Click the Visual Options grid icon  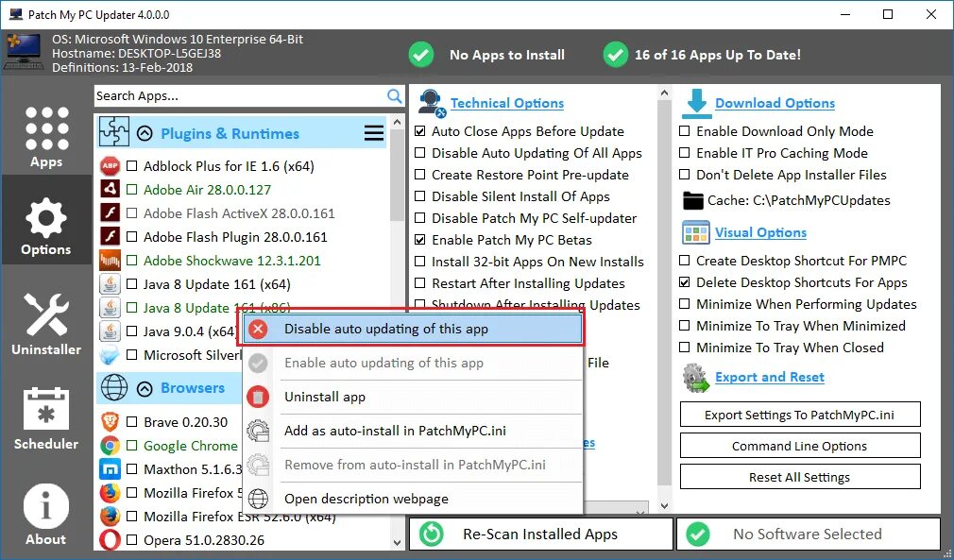(x=696, y=233)
